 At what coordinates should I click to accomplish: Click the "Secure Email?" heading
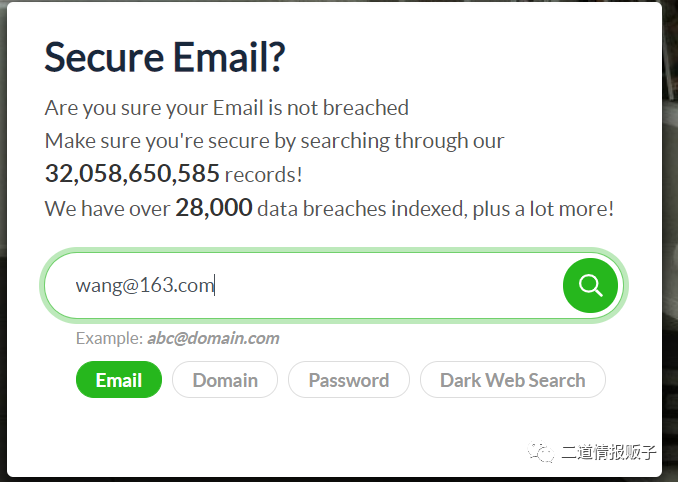[x=165, y=56]
